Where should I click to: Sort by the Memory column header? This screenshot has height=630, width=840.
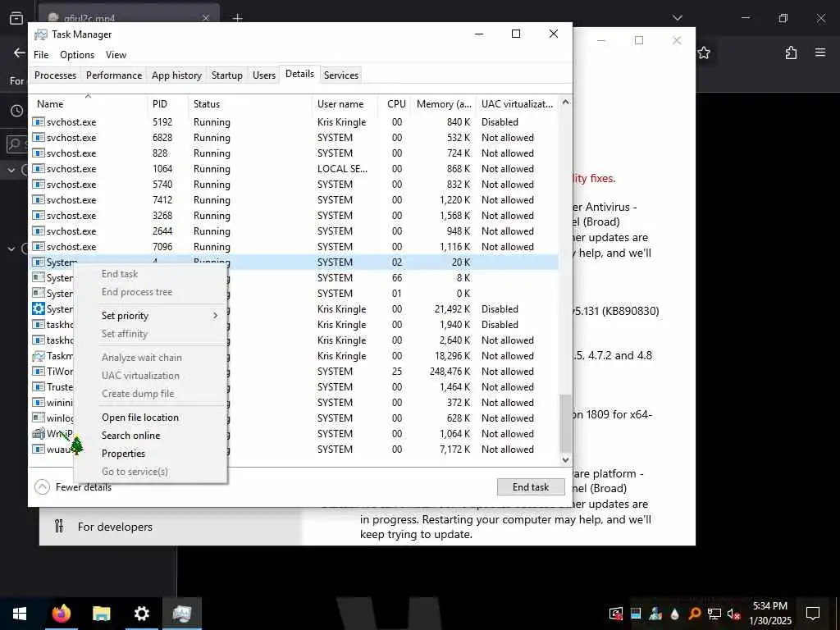point(444,104)
